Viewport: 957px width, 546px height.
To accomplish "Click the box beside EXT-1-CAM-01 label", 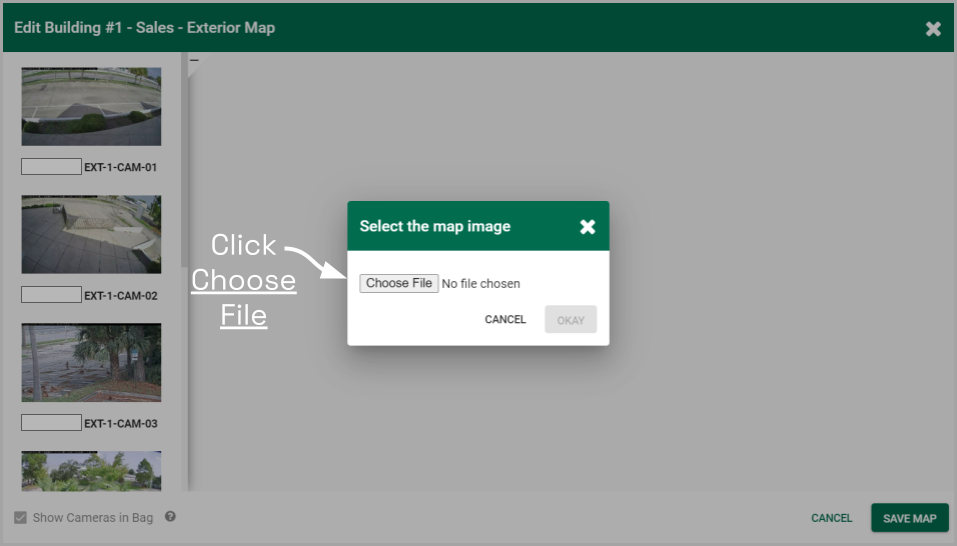I will point(51,167).
